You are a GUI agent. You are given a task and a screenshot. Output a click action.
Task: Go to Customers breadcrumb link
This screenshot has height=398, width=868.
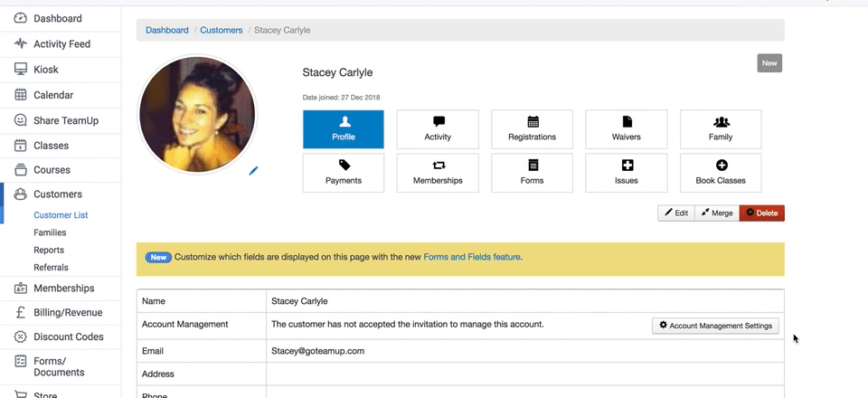[x=221, y=30]
